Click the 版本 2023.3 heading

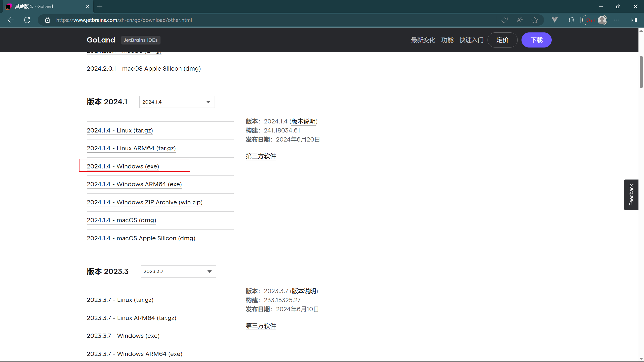107,271
